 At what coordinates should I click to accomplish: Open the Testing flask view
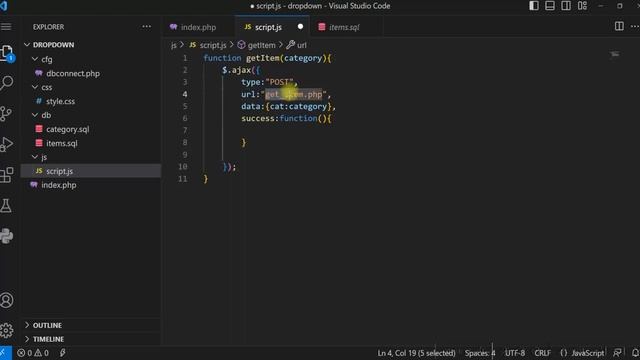click(x=6, y=205)
